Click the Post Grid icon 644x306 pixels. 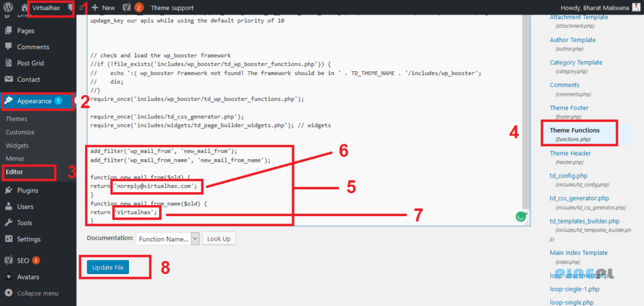coord(9,63)
